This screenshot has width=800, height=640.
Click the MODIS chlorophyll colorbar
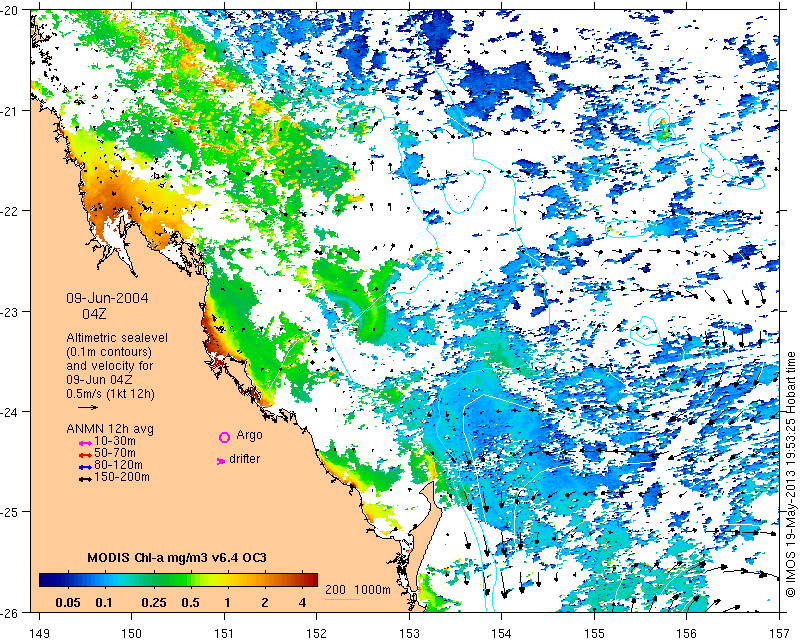tap(178, 580)
